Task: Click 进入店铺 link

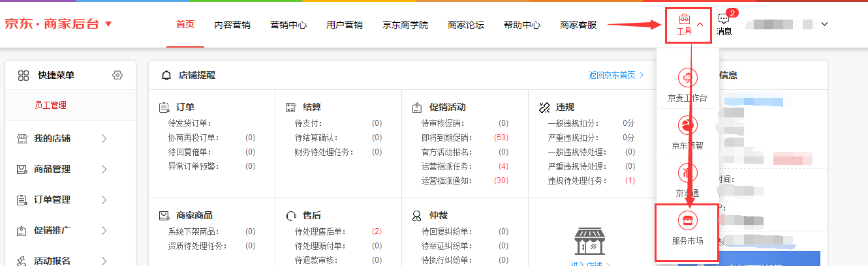Action: 590,264
